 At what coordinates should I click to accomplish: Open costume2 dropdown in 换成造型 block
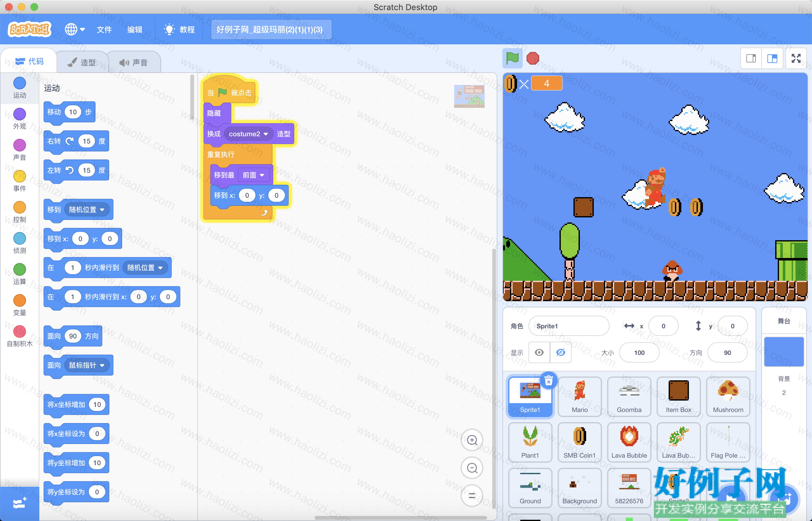coord(248,134)
